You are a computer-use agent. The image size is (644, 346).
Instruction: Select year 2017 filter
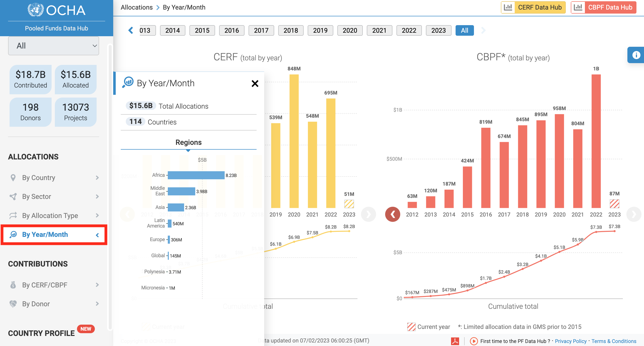[261, 30]
